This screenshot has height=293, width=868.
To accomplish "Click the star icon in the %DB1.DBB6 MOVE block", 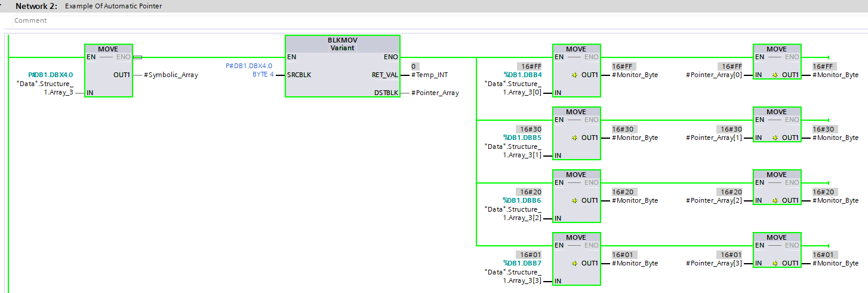I will (x=575, y=200).
